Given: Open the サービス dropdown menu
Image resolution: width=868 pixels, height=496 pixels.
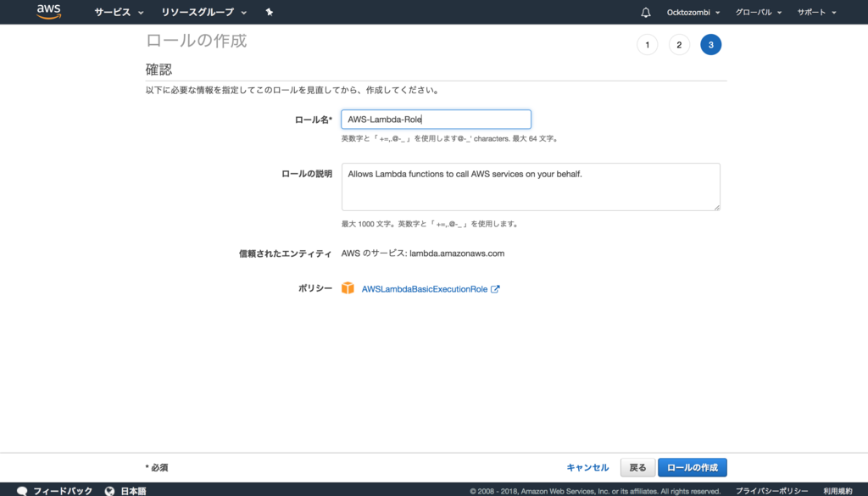Looking at the screenshot, I should click(119, 12).
